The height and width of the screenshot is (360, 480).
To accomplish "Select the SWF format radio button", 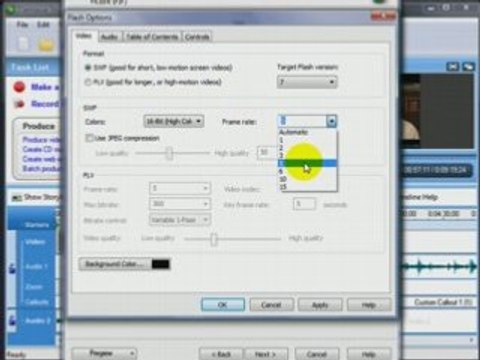I will (88, 68).
